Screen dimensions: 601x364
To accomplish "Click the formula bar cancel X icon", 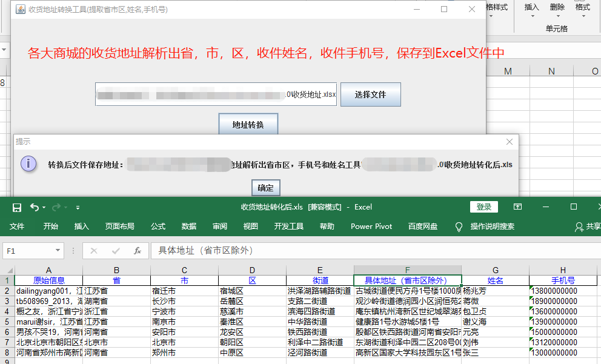I will click(x=94, y=250).
